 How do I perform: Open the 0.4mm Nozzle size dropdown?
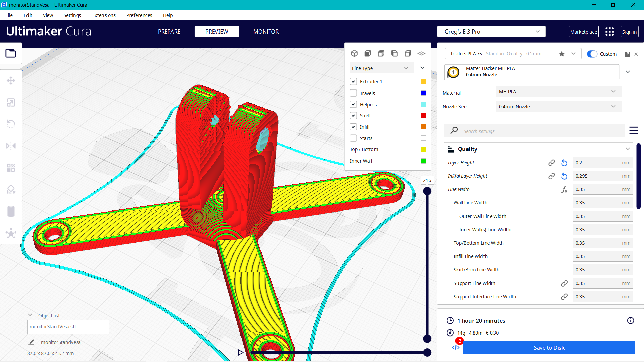[559, 107]
